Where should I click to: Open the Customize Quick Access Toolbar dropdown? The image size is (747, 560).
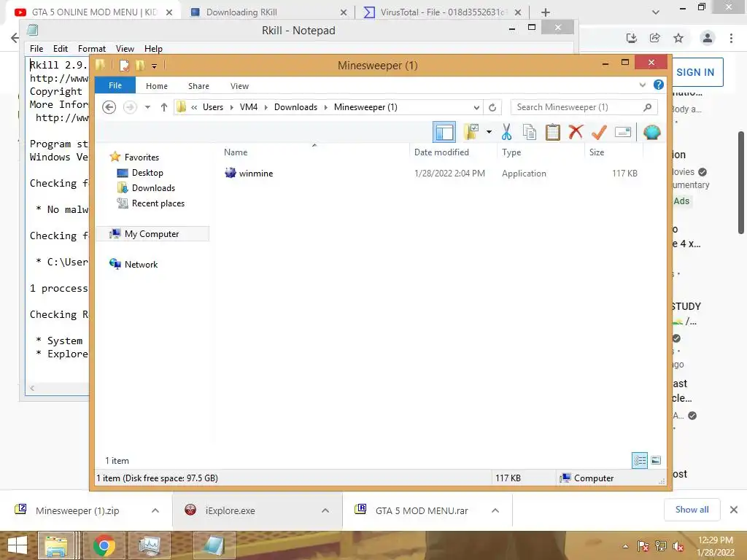155,66
